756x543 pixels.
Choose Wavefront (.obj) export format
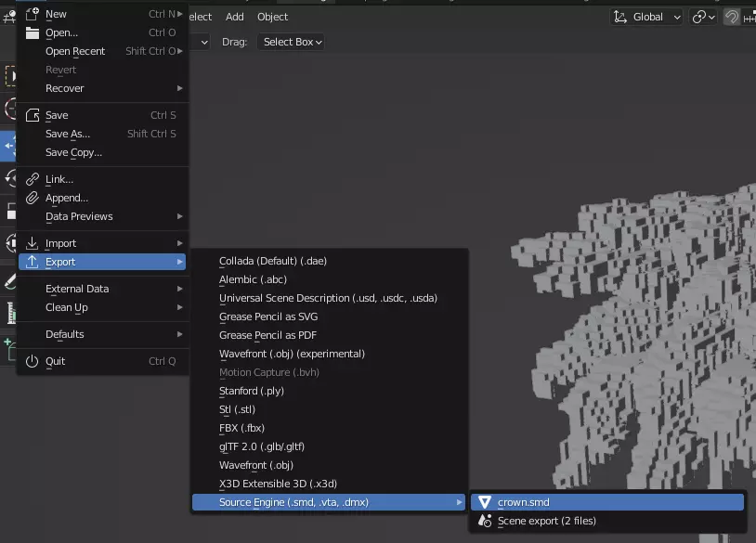tap(255, 465)
